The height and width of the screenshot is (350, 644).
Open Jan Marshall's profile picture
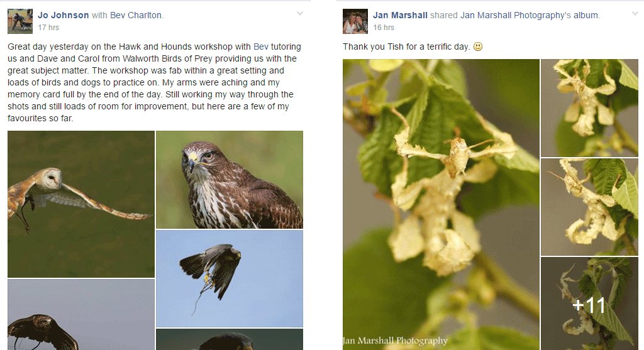pos(355,21)
